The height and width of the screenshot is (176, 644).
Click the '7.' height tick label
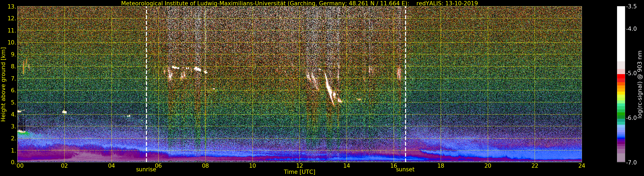click(13, 78)
